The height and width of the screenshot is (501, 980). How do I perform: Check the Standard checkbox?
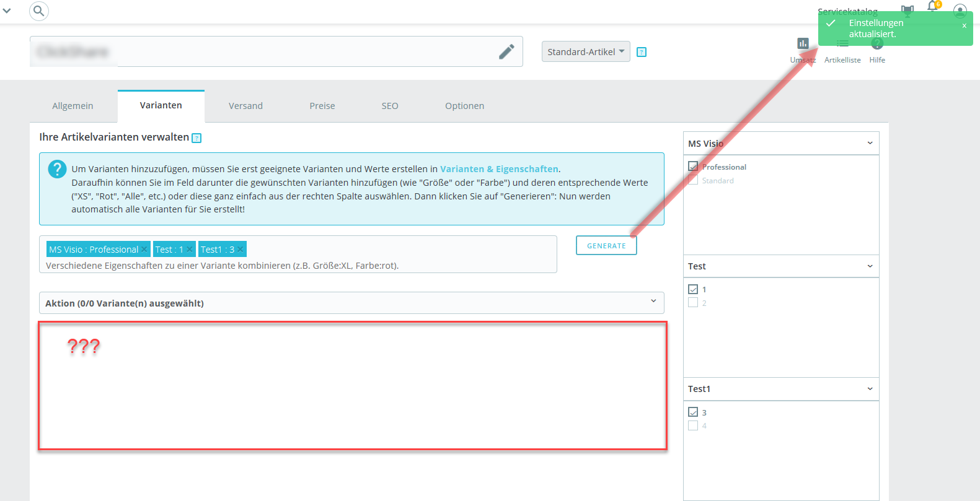[x=693, y=180]
